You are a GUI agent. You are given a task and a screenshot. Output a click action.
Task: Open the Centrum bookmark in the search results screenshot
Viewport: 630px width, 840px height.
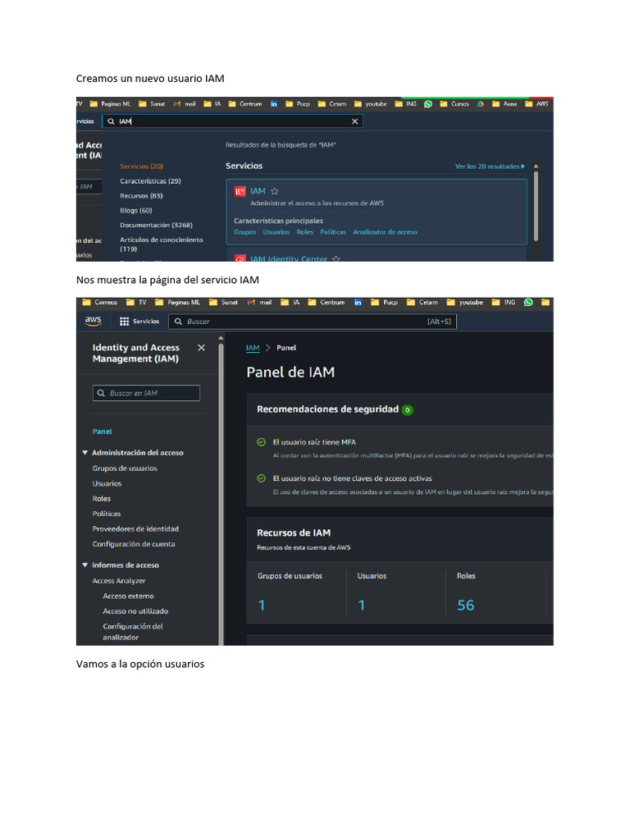click(244, 104)
